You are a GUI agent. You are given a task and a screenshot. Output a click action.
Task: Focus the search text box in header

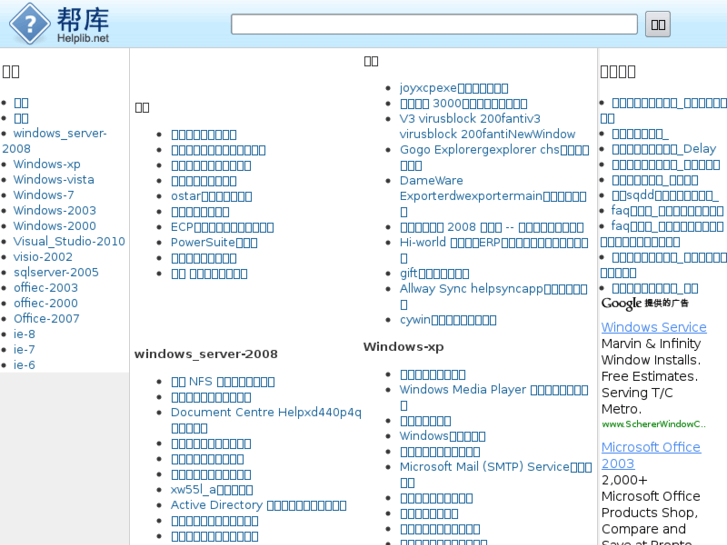434,24
